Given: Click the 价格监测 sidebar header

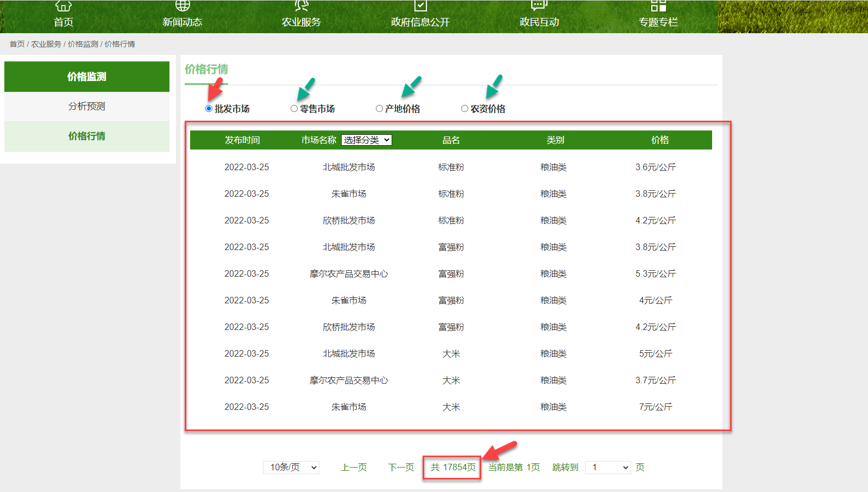Looking at the screenshot, I should coord(87,77).
